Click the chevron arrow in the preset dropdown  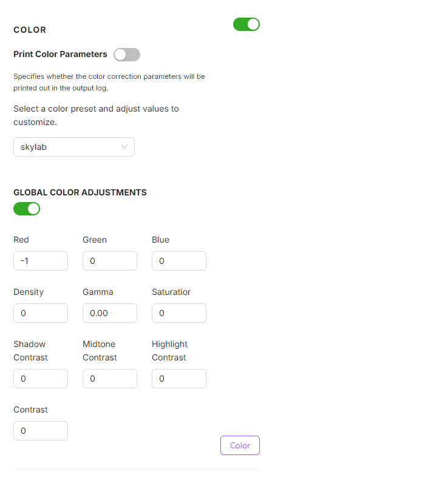point(124,147)
